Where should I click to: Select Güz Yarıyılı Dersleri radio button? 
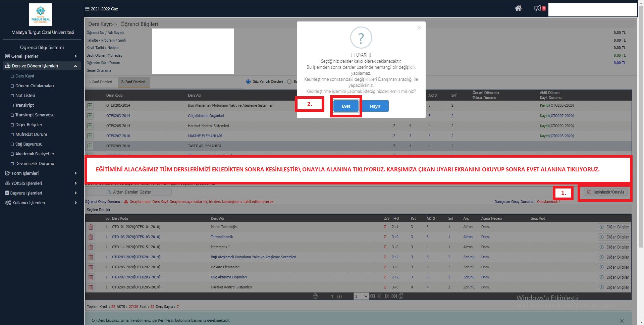tap(249, 82)
